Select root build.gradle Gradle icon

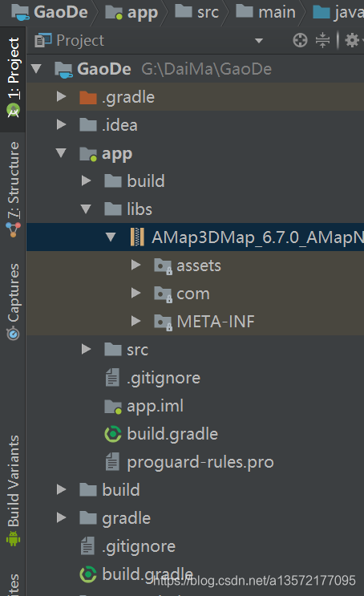[88, 574]
